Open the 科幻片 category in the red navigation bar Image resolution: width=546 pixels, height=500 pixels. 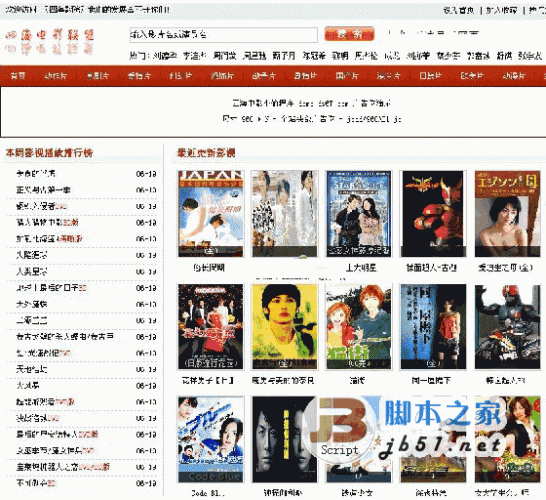pyautogui.click(x=180, y=76)
